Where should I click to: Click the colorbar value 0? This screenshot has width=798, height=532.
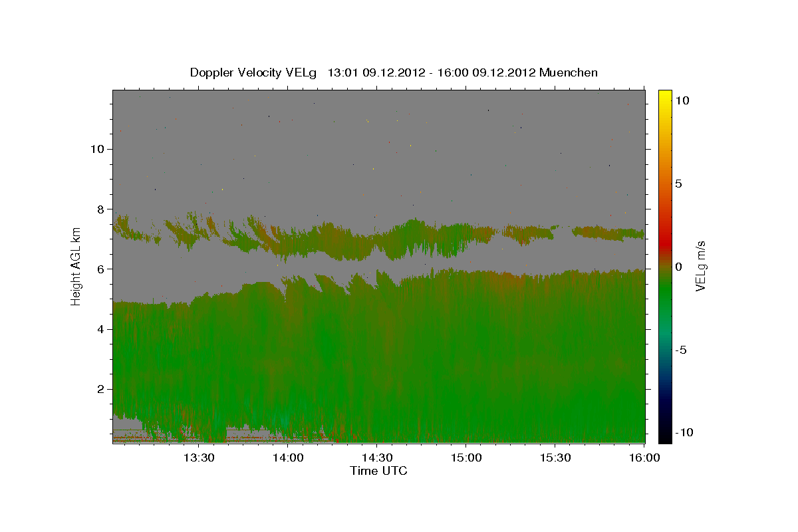coord(679,267)
